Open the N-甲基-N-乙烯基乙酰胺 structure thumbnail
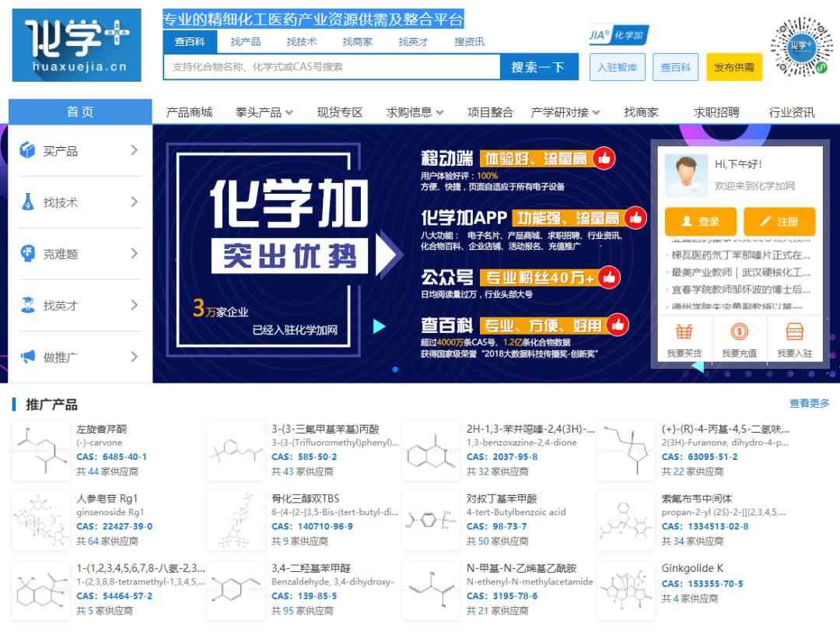Image resolution: width=840 pixels, height=635 pixels. pos(431,591)
